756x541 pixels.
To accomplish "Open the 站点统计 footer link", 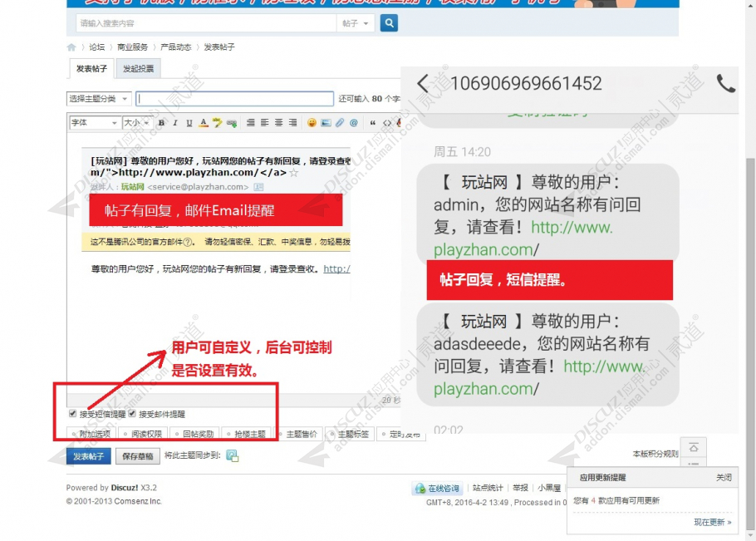I will [x=488, y=488].
